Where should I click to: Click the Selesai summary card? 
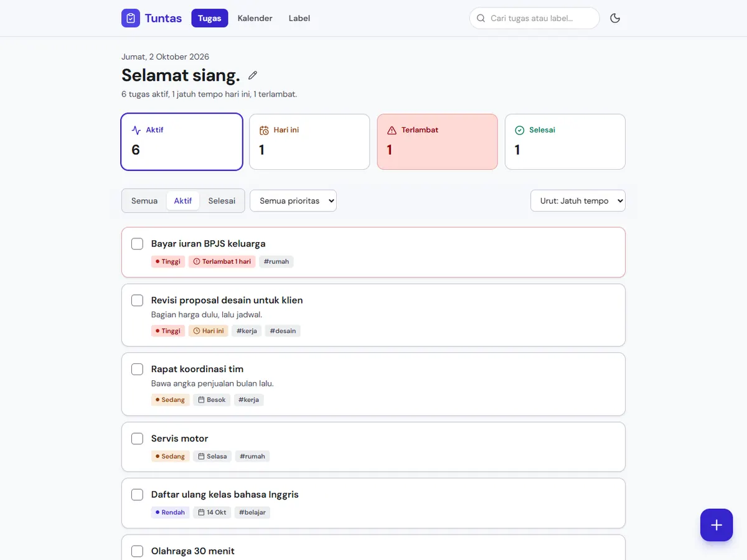point(565,142)
